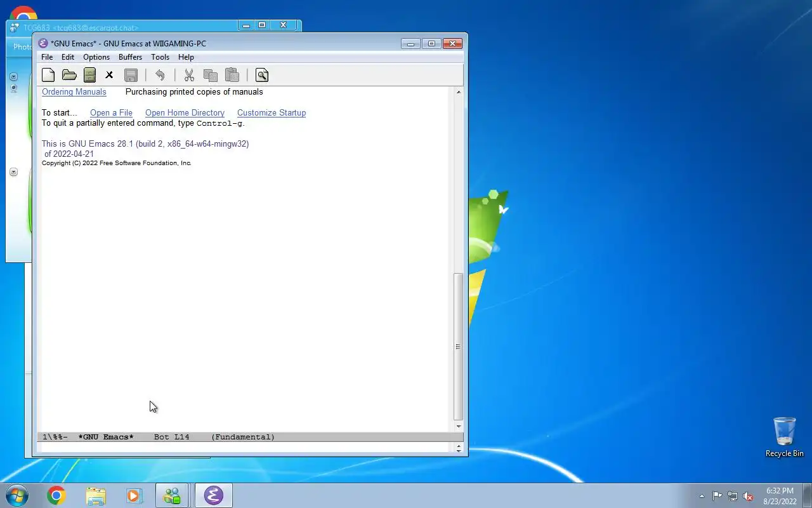Click the Open a File link
Screen dimensions: 812x508
point(111,113)
